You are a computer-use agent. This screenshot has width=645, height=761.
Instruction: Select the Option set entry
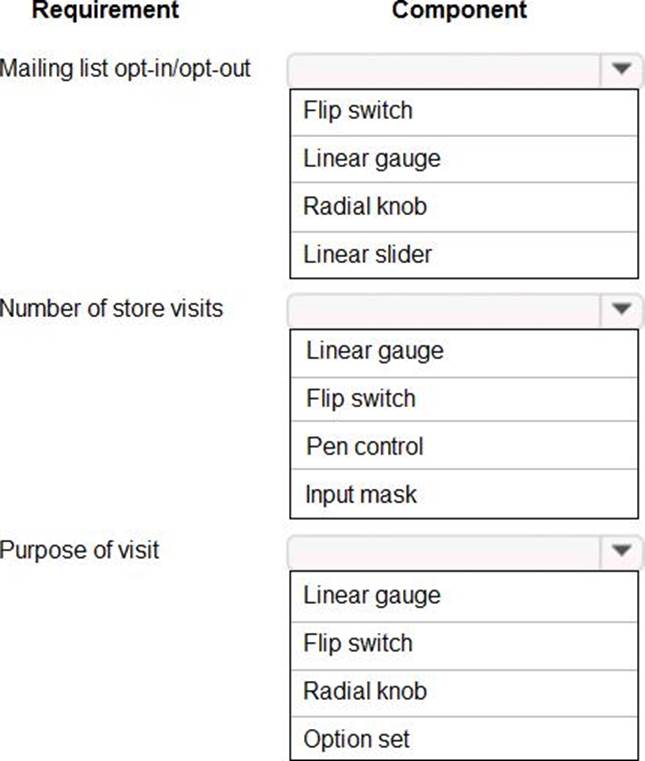(463, 739)
